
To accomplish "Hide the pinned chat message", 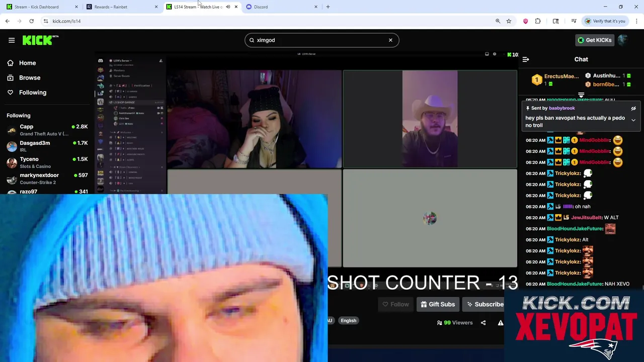I will pyautogui.click(x=633, y=109).
